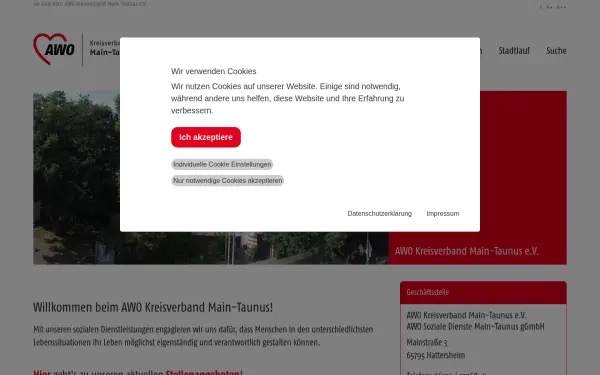Open the Stadtlauf menu item

[514, 51]
